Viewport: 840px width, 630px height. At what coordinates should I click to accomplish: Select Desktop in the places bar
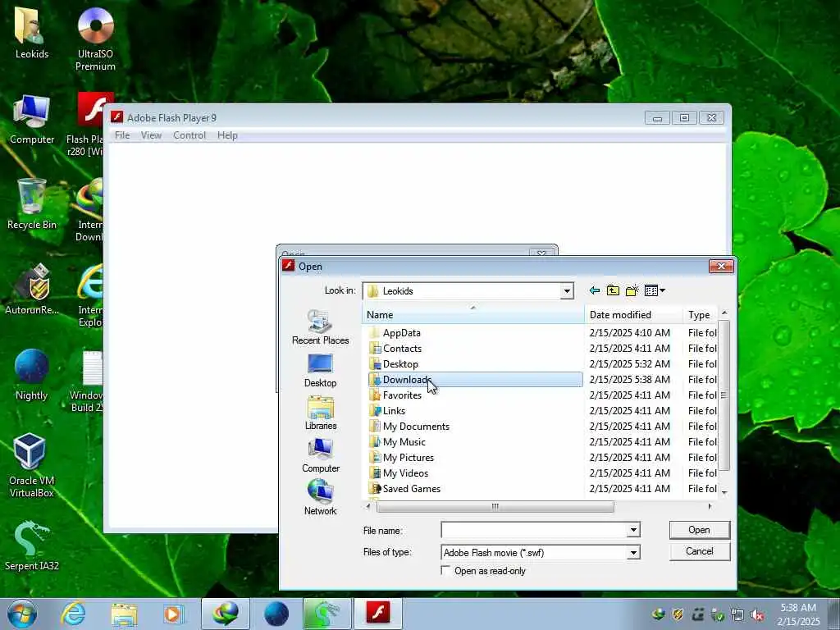pyautogui.click(x=321, y=371)
